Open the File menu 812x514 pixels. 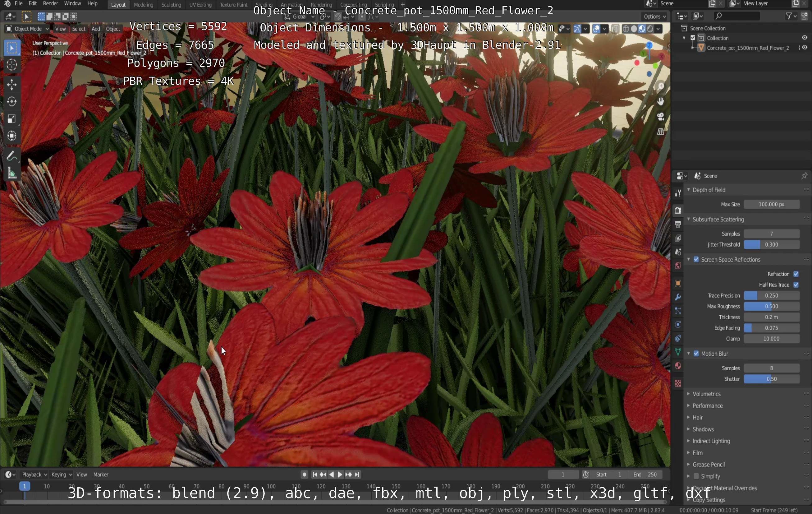click(x=19, y=3)
